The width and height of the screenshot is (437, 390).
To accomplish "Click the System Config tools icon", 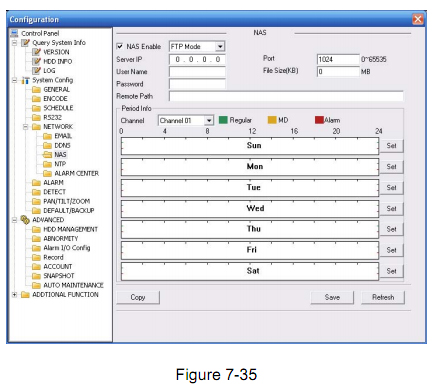I will pos(25,80).
